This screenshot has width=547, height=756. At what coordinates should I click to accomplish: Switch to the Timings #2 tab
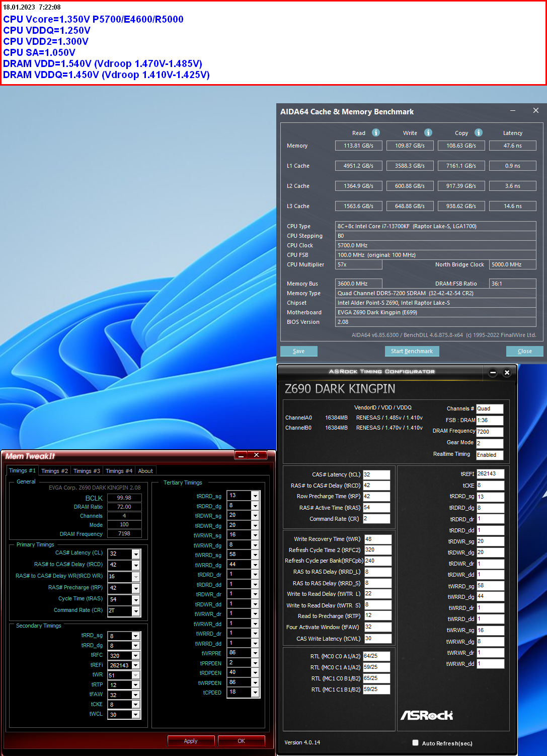pos(54,471)
